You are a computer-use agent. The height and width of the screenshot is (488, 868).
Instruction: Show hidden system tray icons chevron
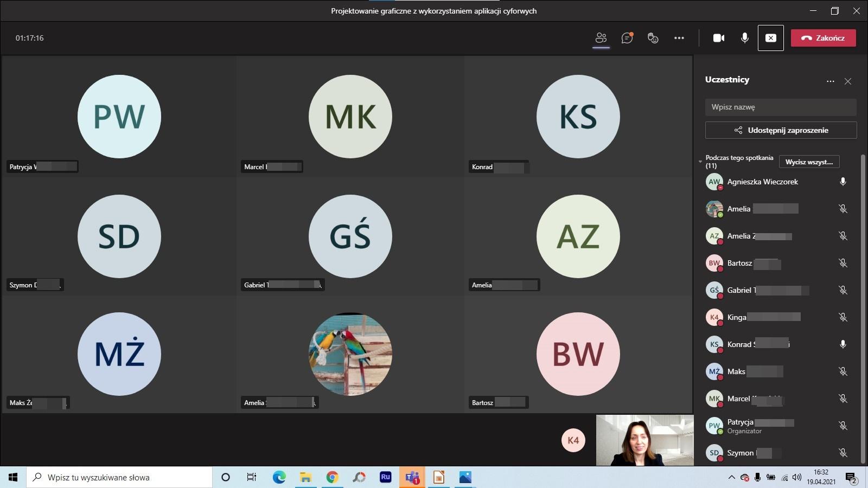point(731,477)
